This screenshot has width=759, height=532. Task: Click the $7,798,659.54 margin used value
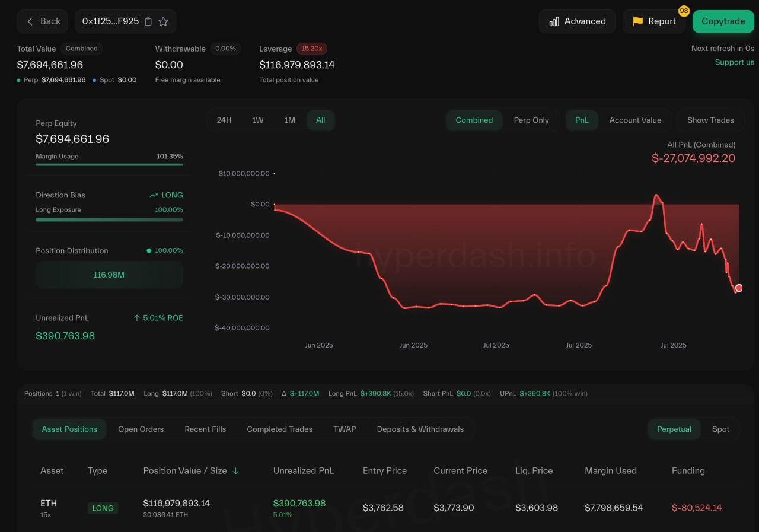point(614,508)
